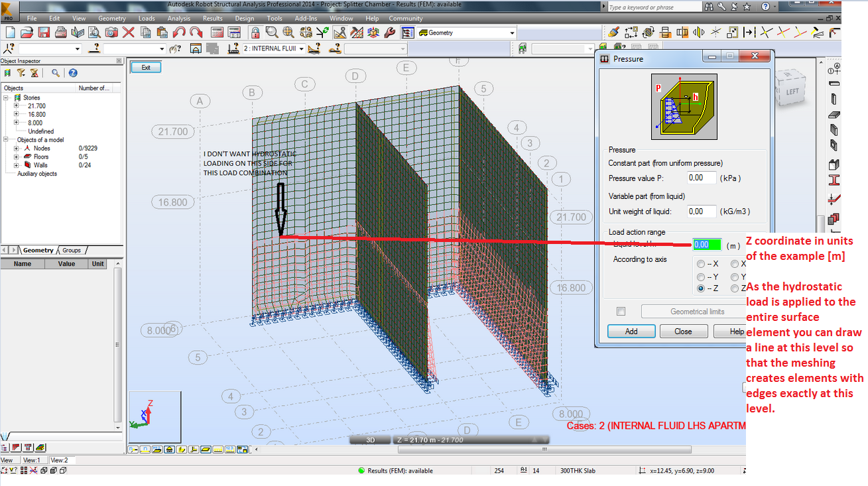
Task: Open the Geometry layout dropdown
Action: [x=512, y=32]
